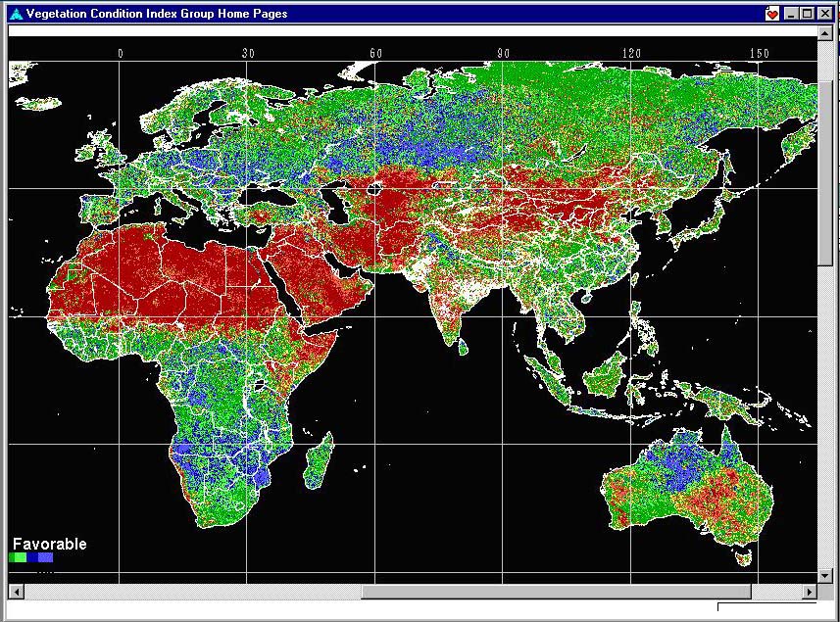The width and height of the screenshot is (840, 622).
Task: Click the longitude label '90'
Action: [503, 53]
